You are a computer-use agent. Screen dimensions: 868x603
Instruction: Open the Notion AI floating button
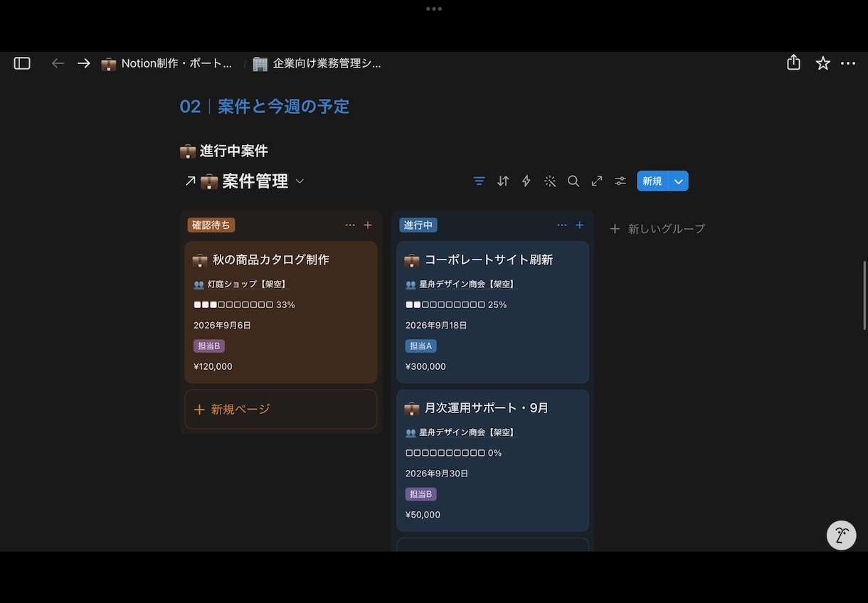click(x=841, y=535)
